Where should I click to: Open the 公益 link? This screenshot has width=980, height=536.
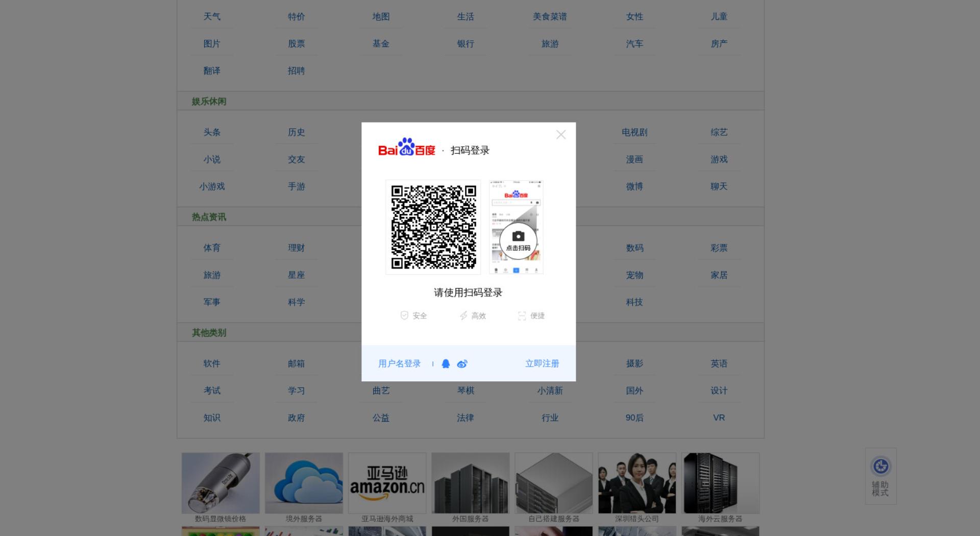click(x=381, y=418)
